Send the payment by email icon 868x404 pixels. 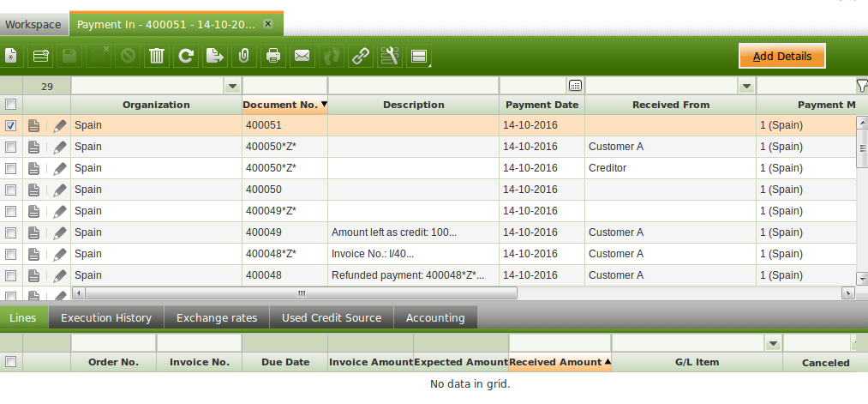pyautogui.click(x=302, y=57)
